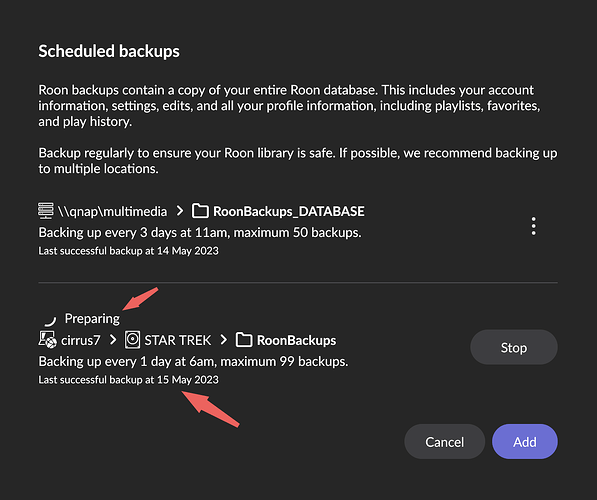Click the chevron between STAR TREK and RoonBackups
597x500 pixels.
click(x=223, y=340)
